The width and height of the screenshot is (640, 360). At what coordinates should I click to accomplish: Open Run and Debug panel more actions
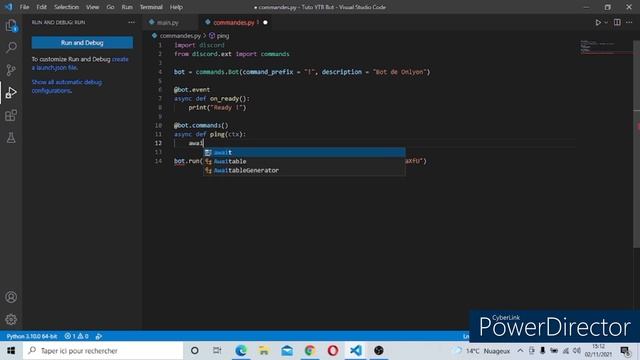coord(131,22)
